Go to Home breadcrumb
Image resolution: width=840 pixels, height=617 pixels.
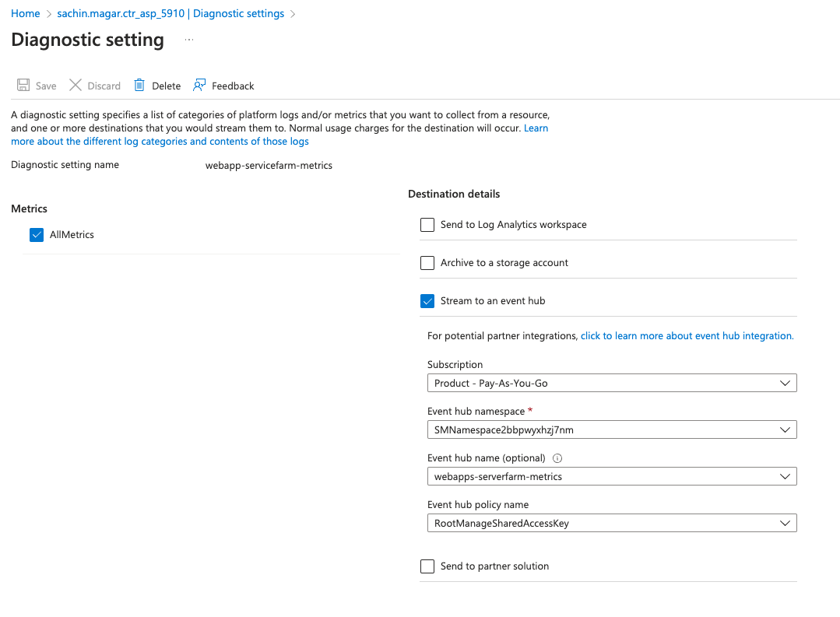click(x=26, y=14)
